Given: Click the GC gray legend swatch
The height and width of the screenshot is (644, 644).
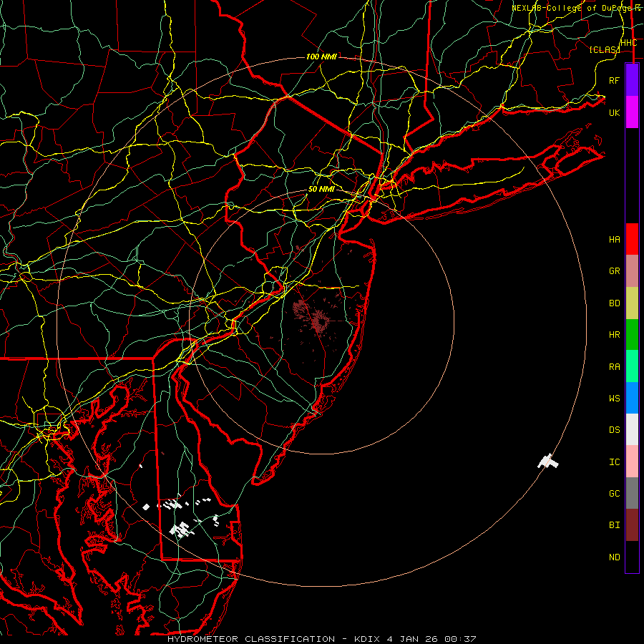Looking at the screenshot, I should click(x=632, y=493).
